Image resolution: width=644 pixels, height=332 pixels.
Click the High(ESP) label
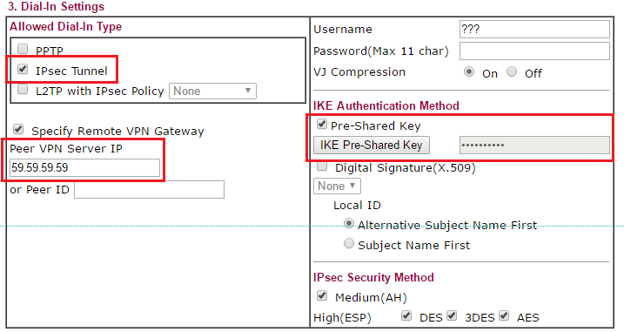[342, 318]
